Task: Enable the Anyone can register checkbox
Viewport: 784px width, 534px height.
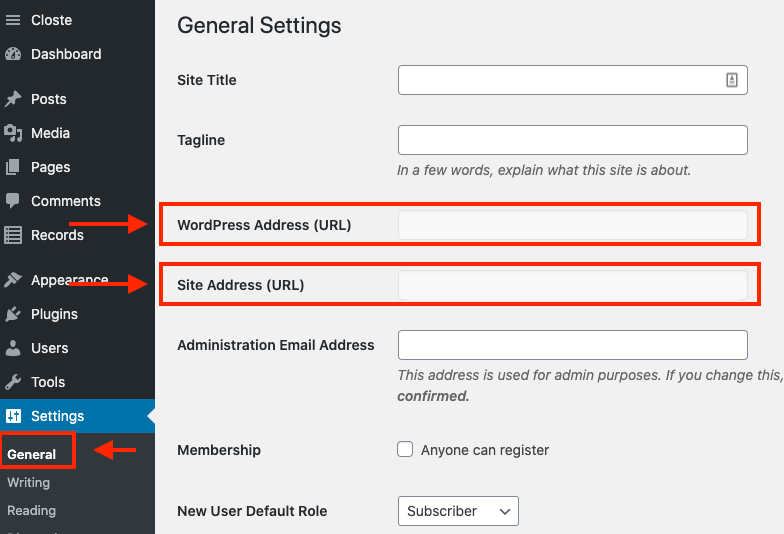Action: pos(405,450)
